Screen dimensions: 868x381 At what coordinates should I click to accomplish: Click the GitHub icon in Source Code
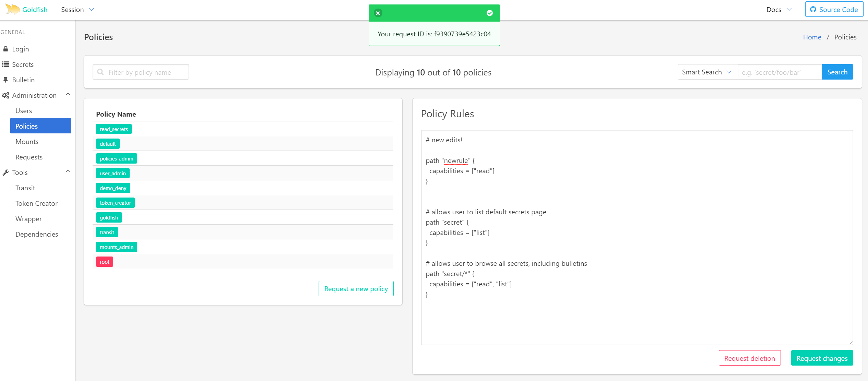click(x=813, y=10)
